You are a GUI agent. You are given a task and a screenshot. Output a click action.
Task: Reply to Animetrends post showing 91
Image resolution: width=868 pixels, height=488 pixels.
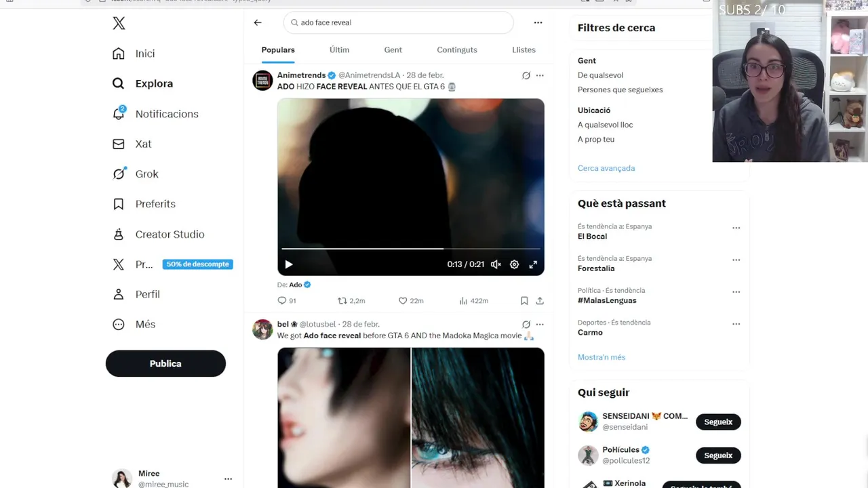click(287, 301)
